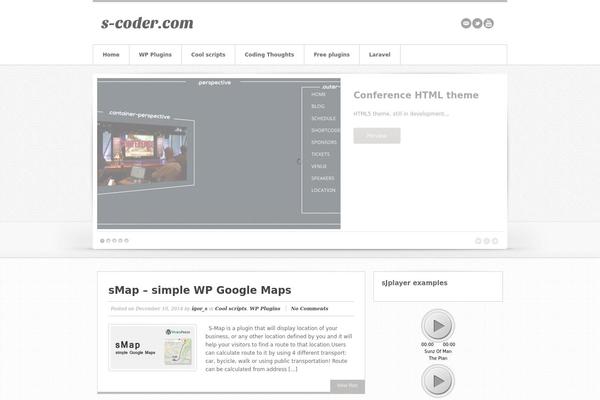
Task: Select the first slider pagination dot
Action: pyautogui.click(x=102, y=241)
